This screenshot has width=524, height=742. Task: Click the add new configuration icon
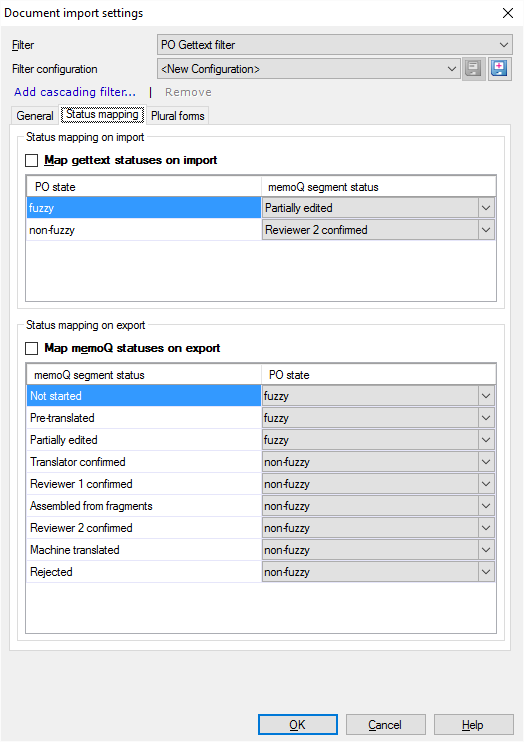(499, 69)
